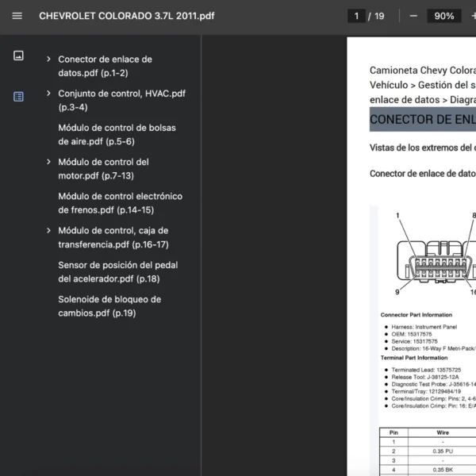Toggle the sidebar hamburger menu
Viewport: 476px width, 476px height.
tap(17, 16)
